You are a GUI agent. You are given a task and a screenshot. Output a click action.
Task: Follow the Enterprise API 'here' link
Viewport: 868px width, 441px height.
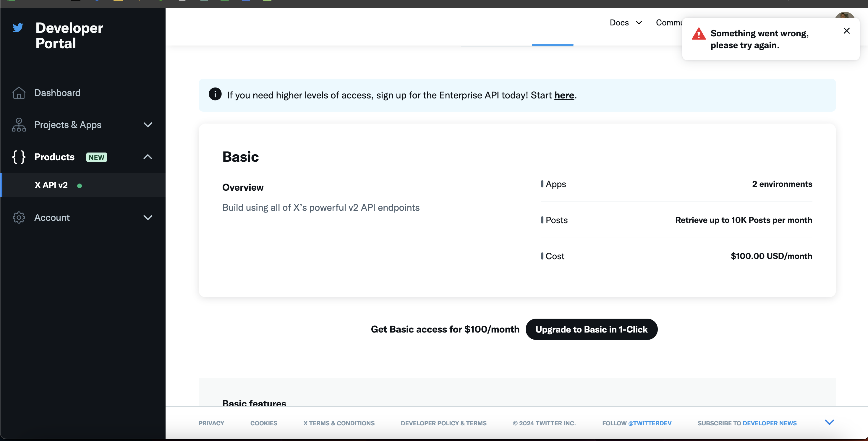pos(564,95)
